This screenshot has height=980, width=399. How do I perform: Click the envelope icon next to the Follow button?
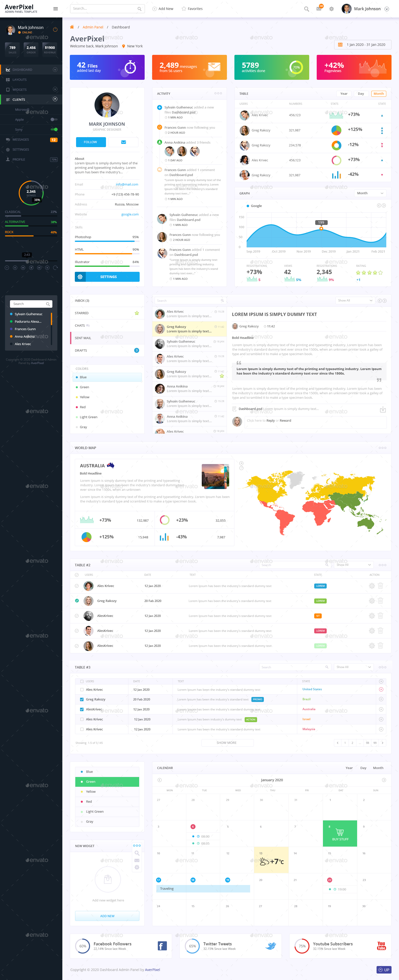123,142
